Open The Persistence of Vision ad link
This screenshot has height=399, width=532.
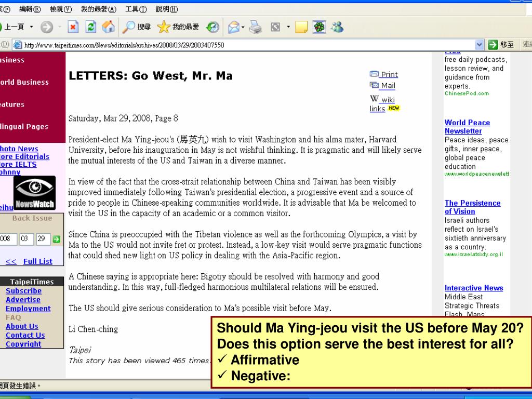click(x=472, y=207)
